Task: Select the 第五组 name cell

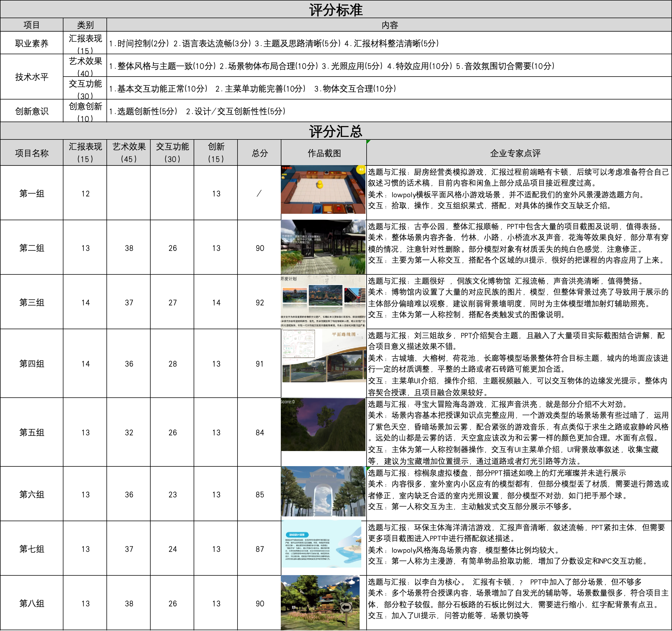Action: point(32,432)
